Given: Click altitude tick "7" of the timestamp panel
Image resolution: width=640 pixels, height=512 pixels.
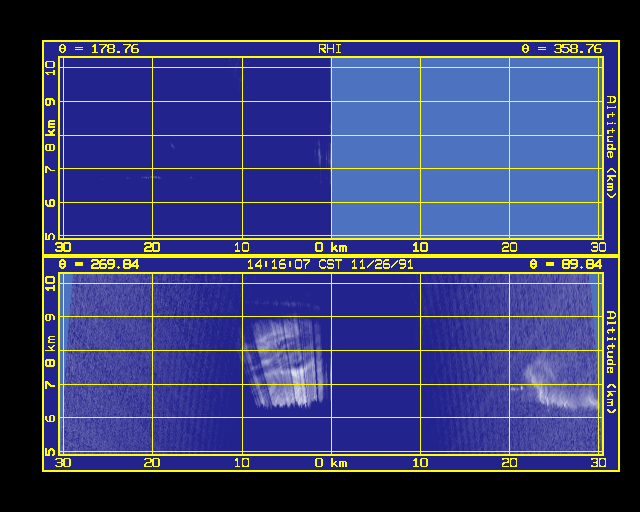Looking at the screenshot, I should [x=50, y=385].
